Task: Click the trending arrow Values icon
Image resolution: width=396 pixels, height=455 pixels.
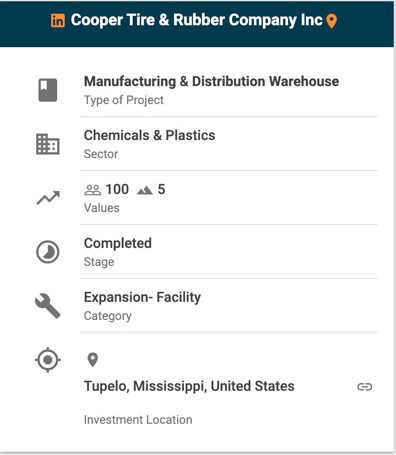Action: click(x=48, y=198)
